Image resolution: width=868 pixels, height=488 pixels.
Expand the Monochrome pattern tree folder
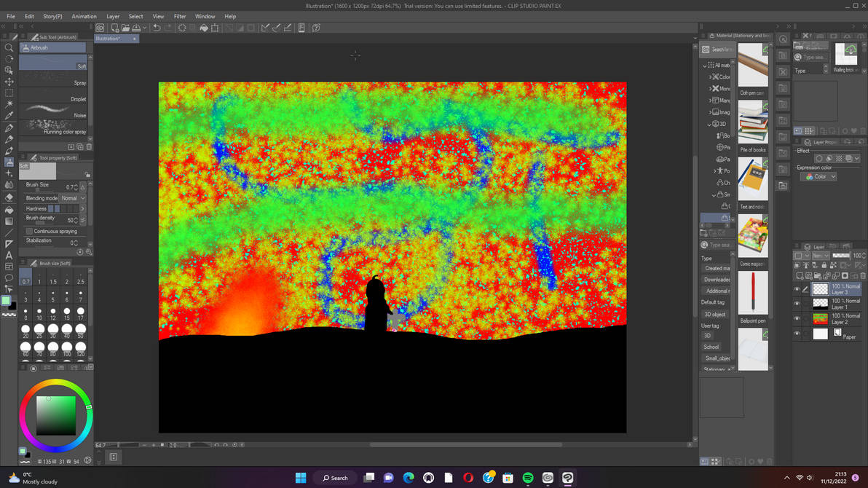(711, 88)
